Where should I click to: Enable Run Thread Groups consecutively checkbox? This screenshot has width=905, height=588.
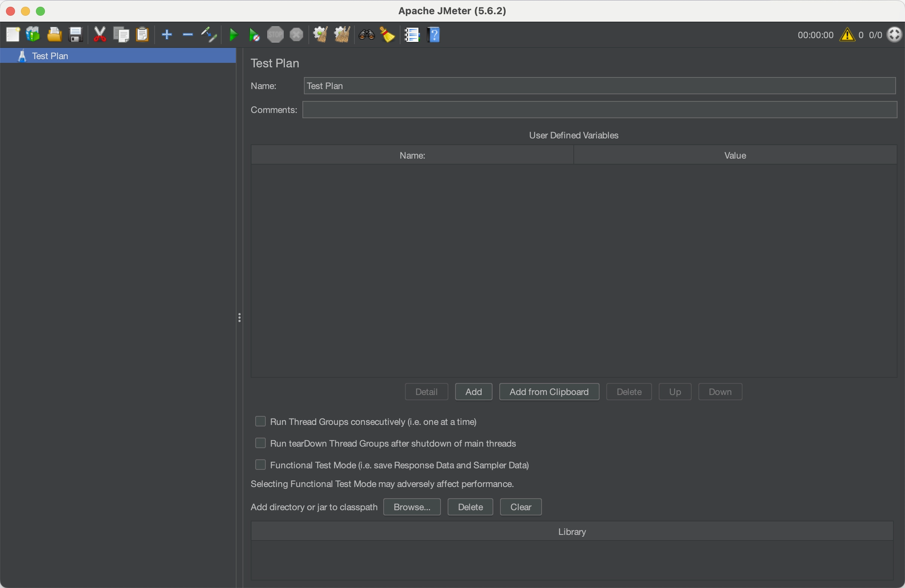tap(260, 421)
